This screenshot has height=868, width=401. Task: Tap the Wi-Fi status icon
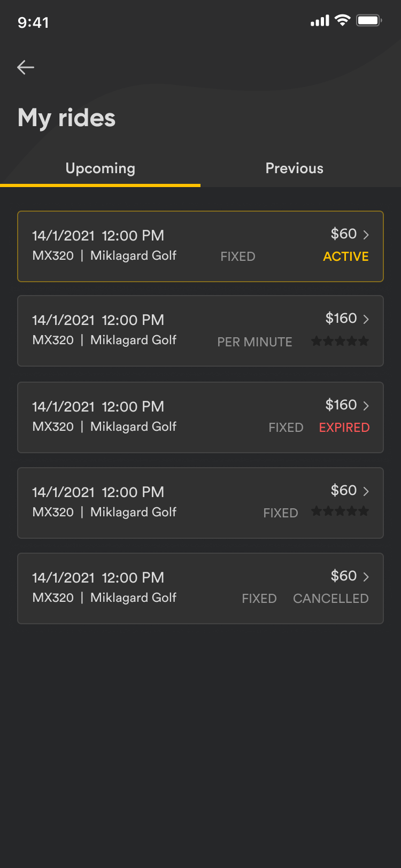(x=342, y=21)
